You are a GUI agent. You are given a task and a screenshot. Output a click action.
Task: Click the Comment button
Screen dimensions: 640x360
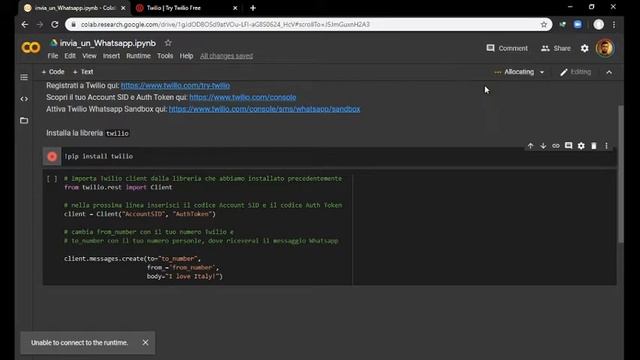(507, 48)
